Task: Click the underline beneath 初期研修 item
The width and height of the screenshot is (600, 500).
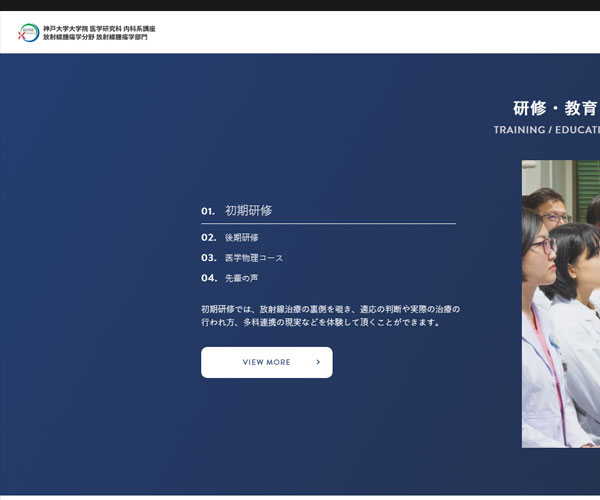Action: point(328,224)
